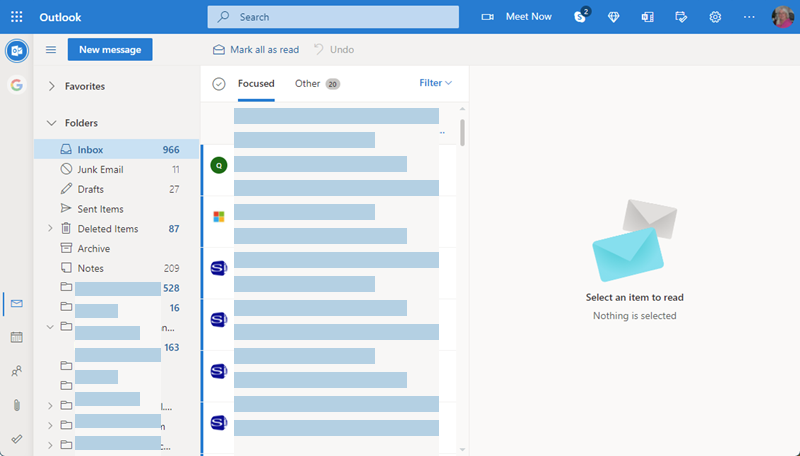
Task: Open Settings gear
Action: (x=715, y=17)
